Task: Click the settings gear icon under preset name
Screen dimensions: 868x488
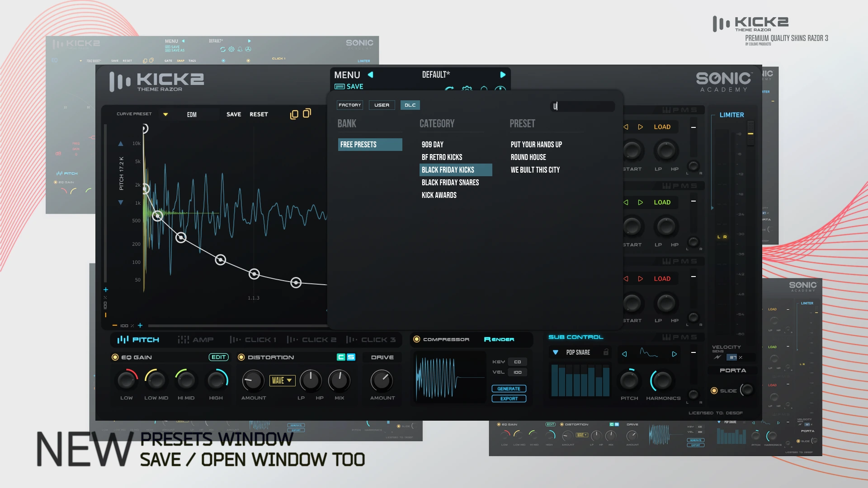Action: (x=467, y=89)
